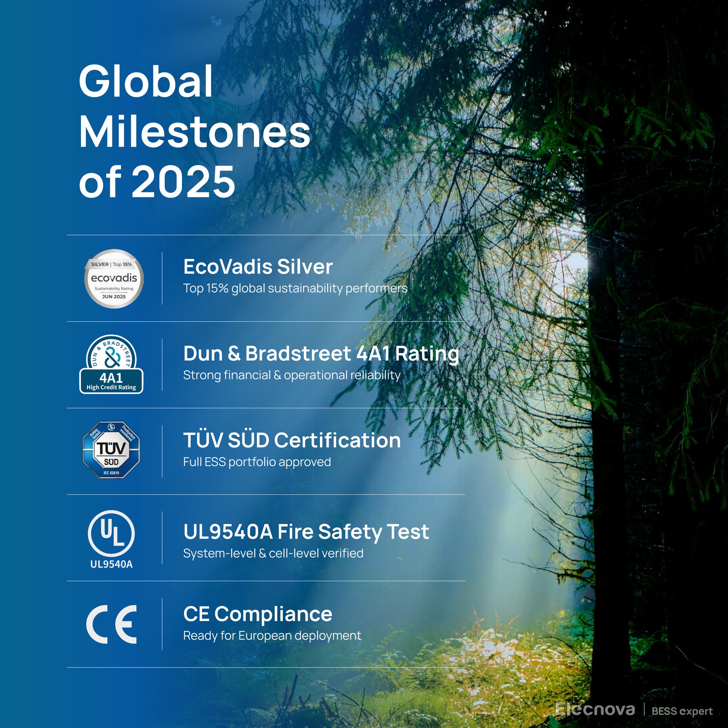Viewport: 728px width, 728px height.
Task: Click the Dun & Bradstreet 4A1 Rating heading
Action: pos(321,353)
